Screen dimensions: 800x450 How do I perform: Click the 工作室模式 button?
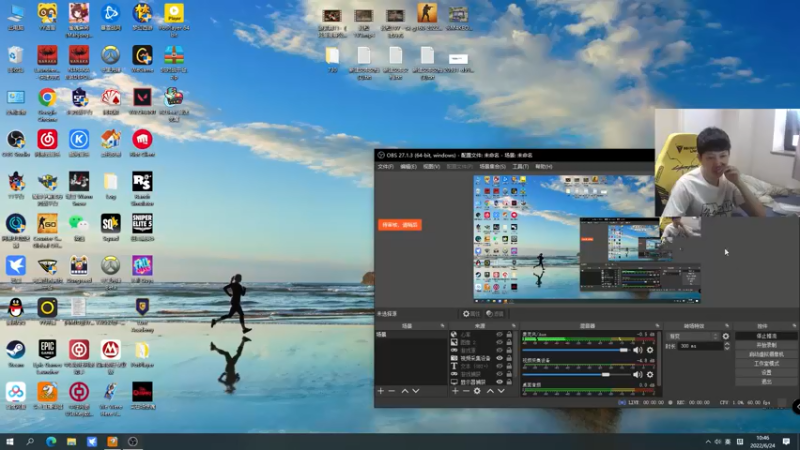click(766, 364)
